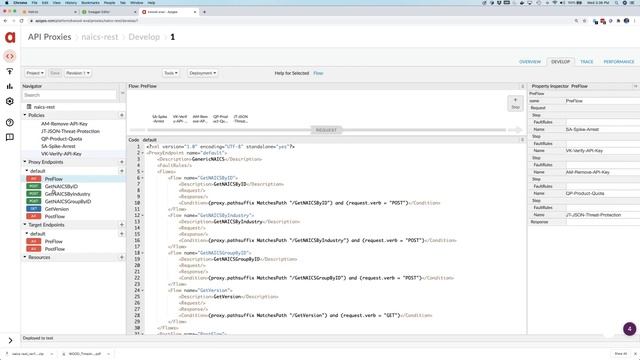Image resolution: width=640 pixels, height=360 pixels.
Task: Collapse the Navigator panel
Action: tap(122, 93)
